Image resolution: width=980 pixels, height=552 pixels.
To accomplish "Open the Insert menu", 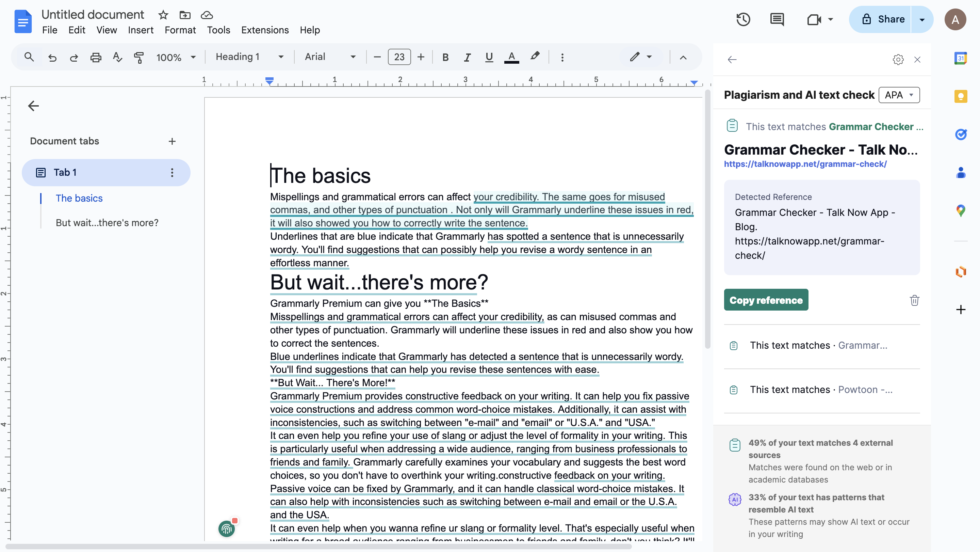I will (141, 30).
